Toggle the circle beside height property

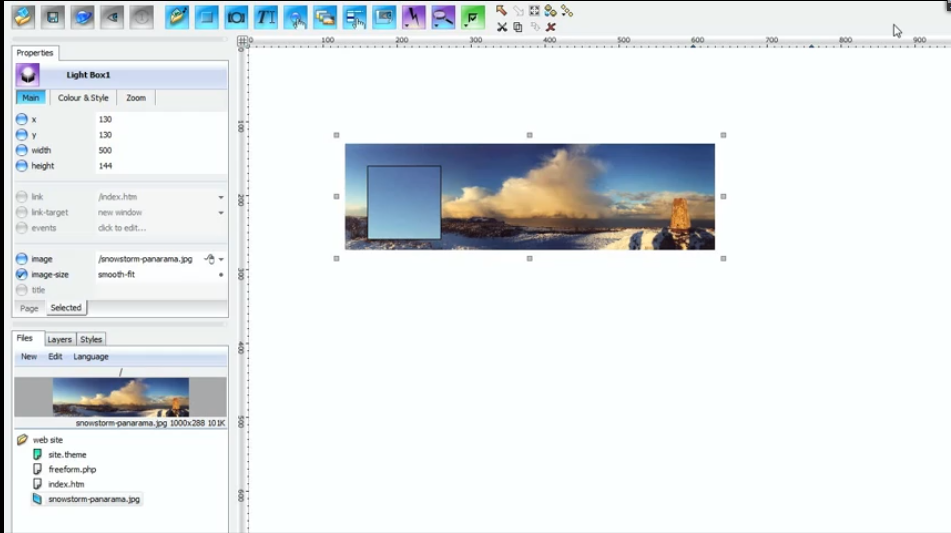coord(22,166)
